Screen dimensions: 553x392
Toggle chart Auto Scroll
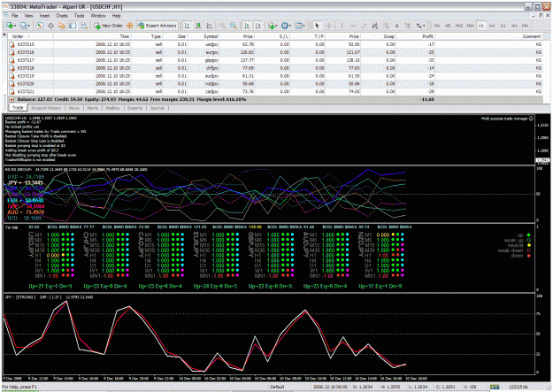[247, 26]
